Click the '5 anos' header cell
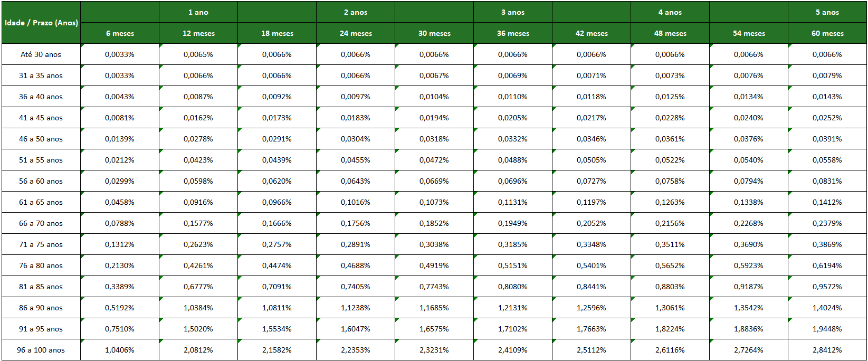This screenshot has width=868, height=361. click(x=827, y=12)
